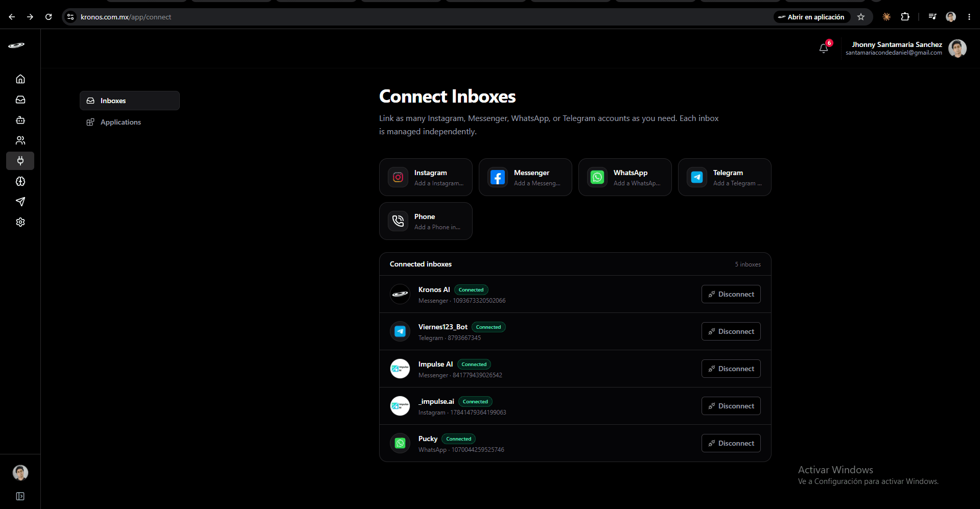
Task: Click the Kronos planet logo
Action: click(16, 45)
